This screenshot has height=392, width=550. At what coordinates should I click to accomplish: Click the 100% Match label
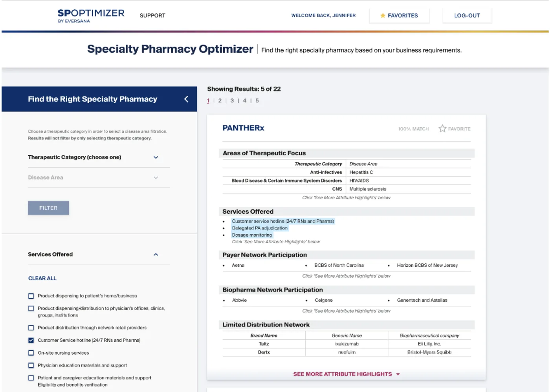coord(413,129)
